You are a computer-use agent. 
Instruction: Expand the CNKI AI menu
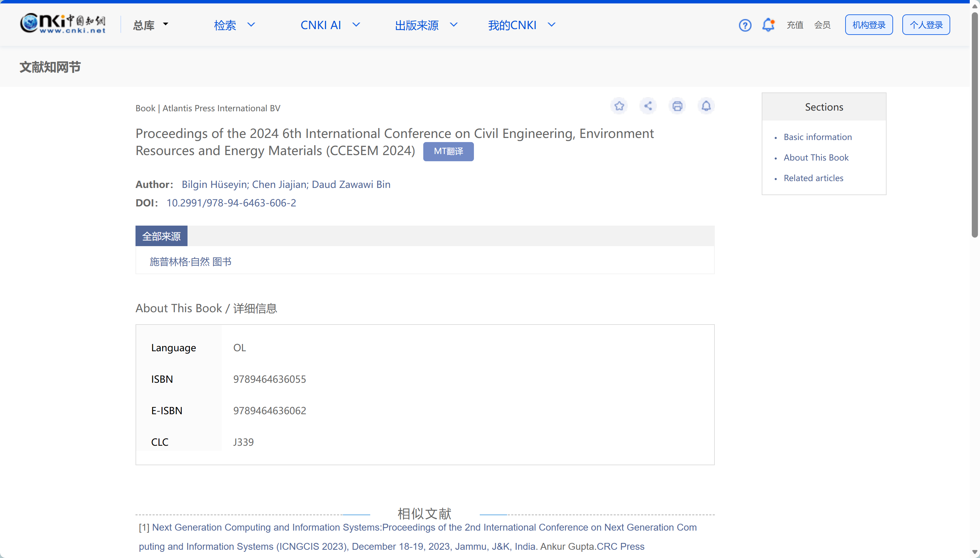pos(330,25)
